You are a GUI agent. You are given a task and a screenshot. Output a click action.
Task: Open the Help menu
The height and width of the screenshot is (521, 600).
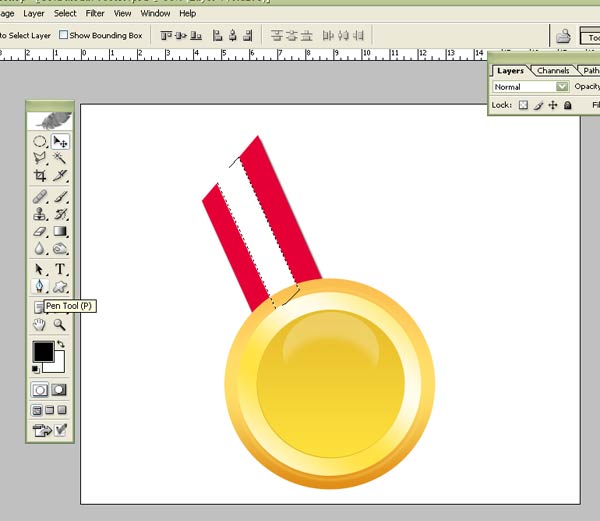[x=188, y=13]
